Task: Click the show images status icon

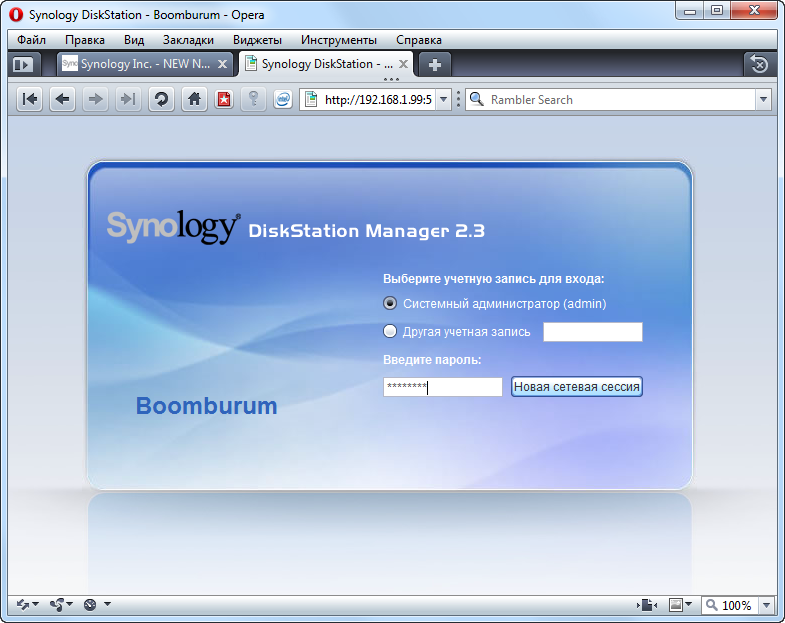Action: 676,605
